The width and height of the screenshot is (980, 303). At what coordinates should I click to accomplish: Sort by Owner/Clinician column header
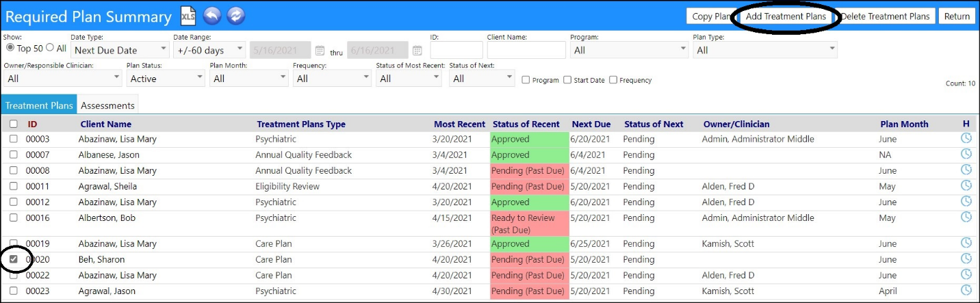(736, 124)
